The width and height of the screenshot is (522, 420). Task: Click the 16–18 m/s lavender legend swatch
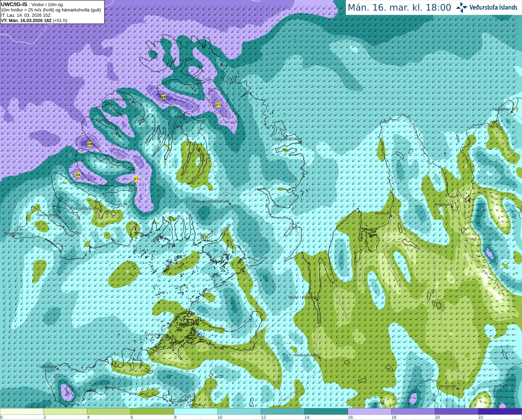[x=370, y=411]
